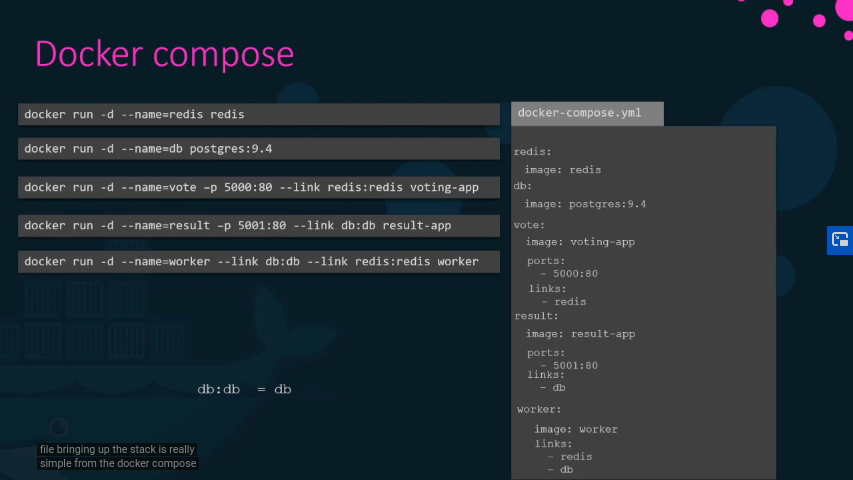The height and width of the screenshot is (480, 853).
Task: Click the 'db:db = db' note
Action: 244,389
